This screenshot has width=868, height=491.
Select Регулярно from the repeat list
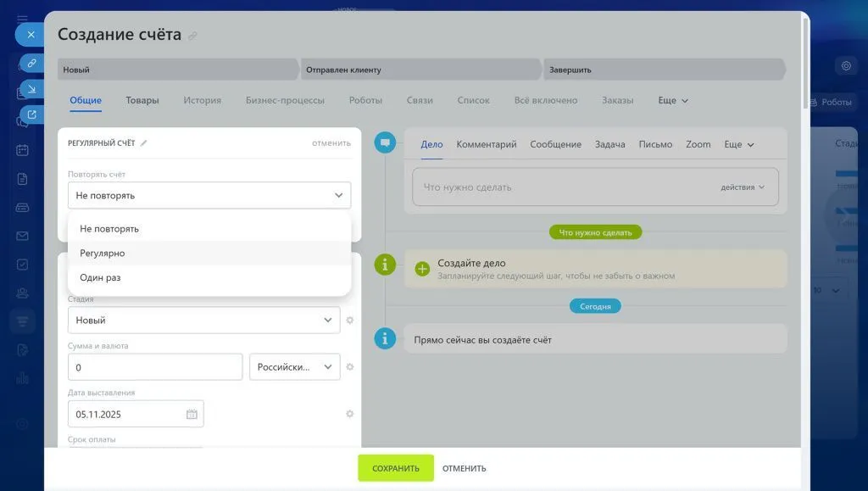[x=103, y=253]
